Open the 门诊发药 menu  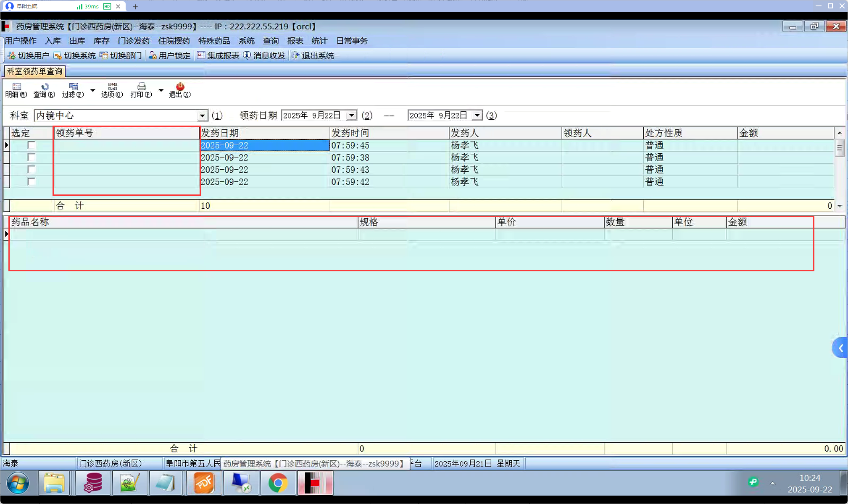pyautogui.click(x=134, y=41)
